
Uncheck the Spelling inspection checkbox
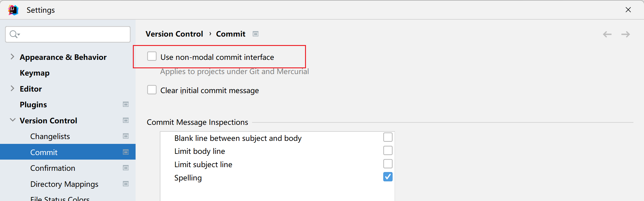[x=388, y=177]
